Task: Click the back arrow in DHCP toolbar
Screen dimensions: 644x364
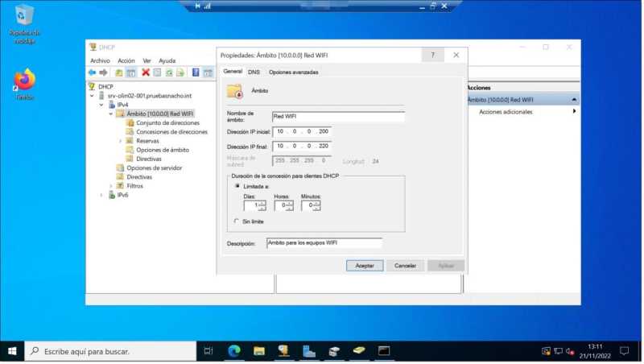Action: [x=93, y=72]
